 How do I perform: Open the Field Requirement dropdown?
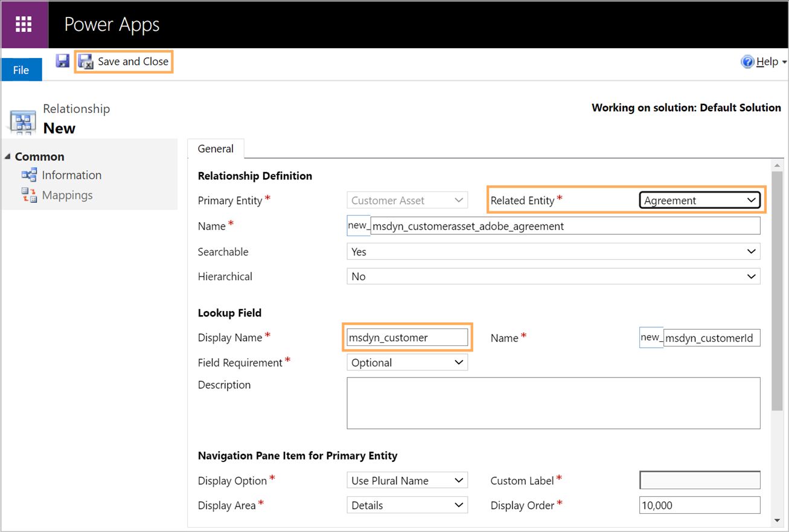(407, 362)
